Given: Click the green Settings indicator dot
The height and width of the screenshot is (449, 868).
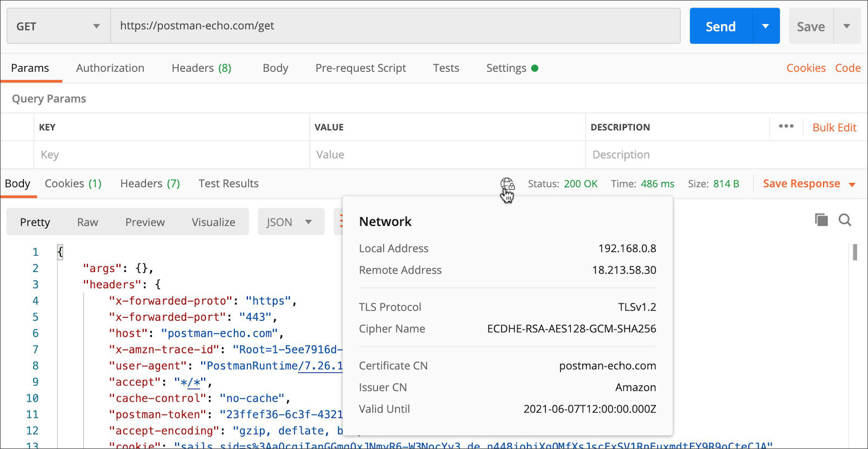Looking at the screenshot, I should 535,68.
